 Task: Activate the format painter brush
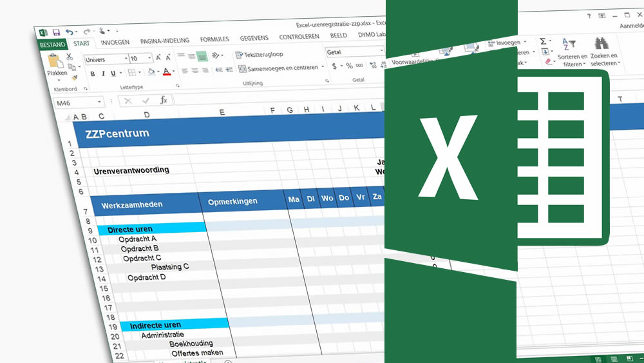point(74,78)
